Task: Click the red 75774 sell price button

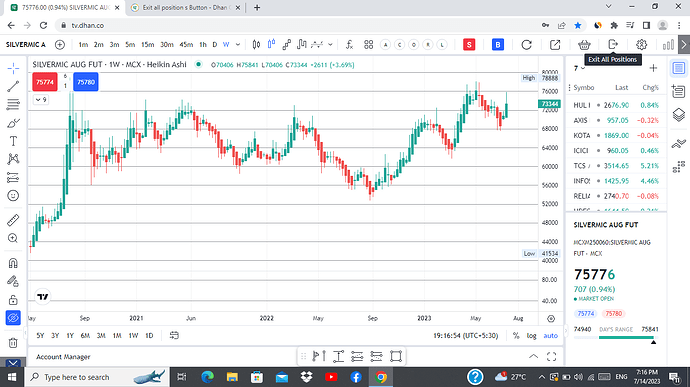Action: [45, 82]
